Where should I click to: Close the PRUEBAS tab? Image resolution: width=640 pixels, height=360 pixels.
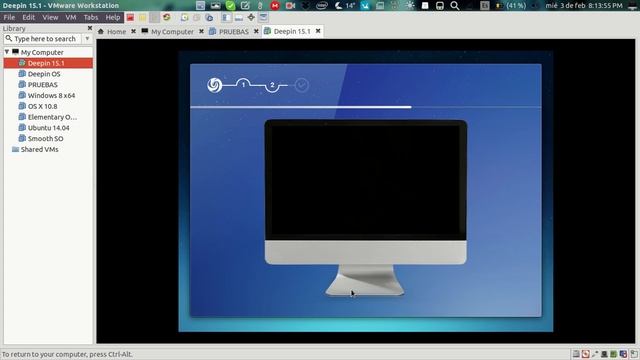coord(256,31)
